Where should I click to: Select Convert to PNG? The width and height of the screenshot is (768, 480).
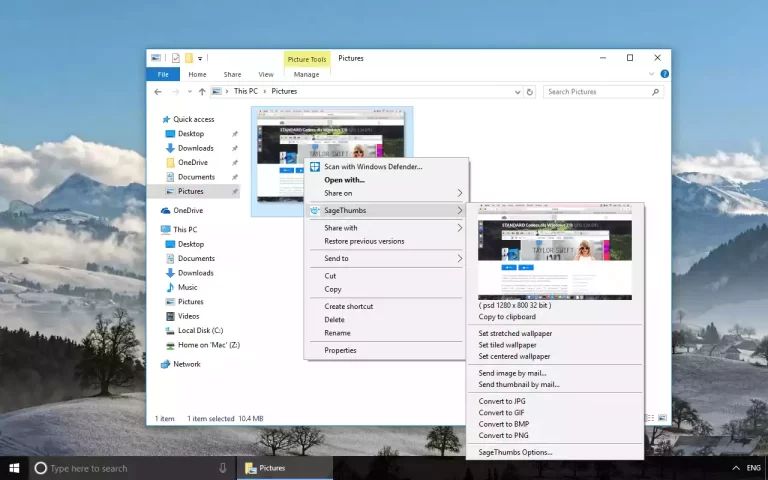[502, 435]
